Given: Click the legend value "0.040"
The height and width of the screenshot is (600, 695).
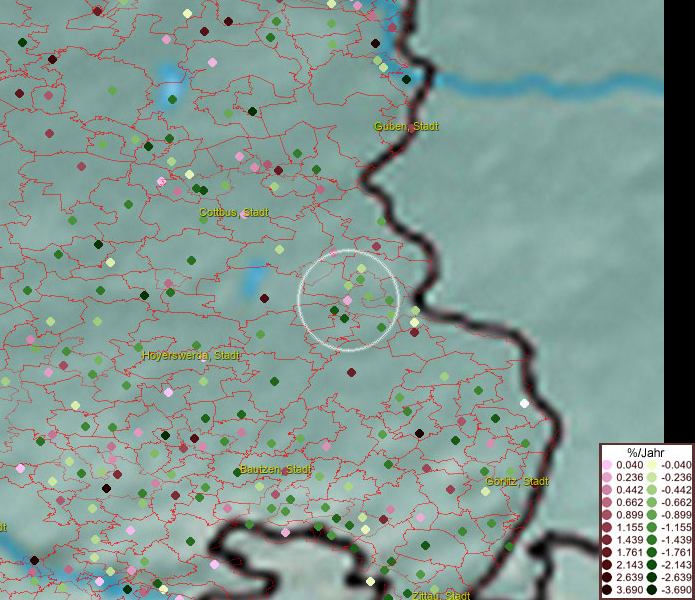Looking at the screenshot, I should [x=629, y=465].
